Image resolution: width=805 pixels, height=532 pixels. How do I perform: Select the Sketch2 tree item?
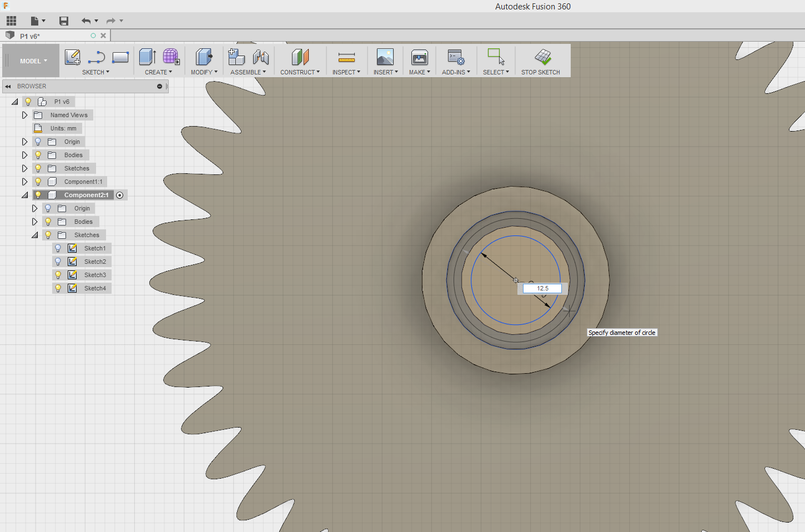coord(95,262)
